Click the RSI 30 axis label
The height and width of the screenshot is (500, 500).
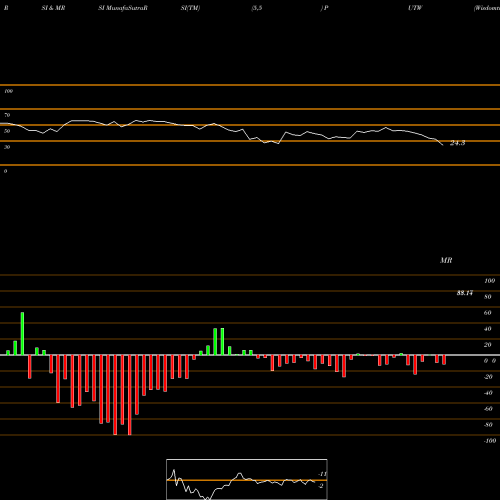pyautogui.click(x=7, y=147)
